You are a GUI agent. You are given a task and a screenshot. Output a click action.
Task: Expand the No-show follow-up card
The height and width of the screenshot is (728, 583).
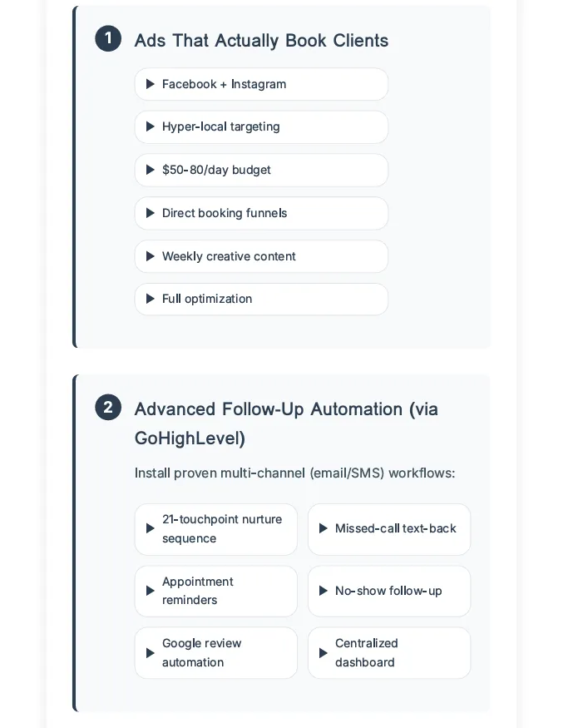tap(388, 591)
